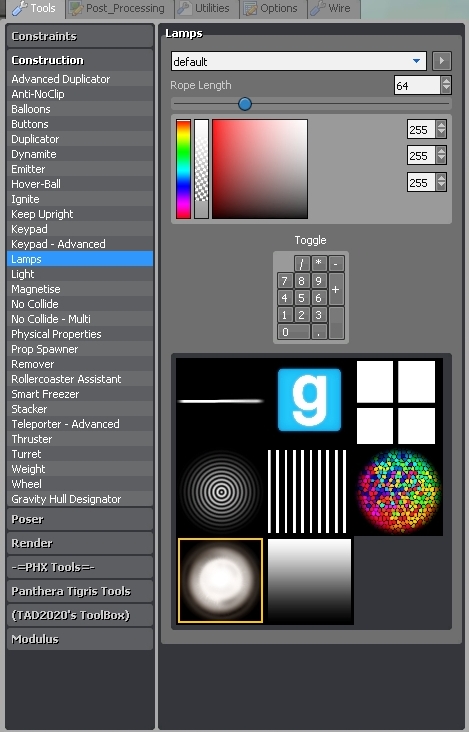Select the Light tool
This screenshot has width=469, height=732.
click(80, 274)
